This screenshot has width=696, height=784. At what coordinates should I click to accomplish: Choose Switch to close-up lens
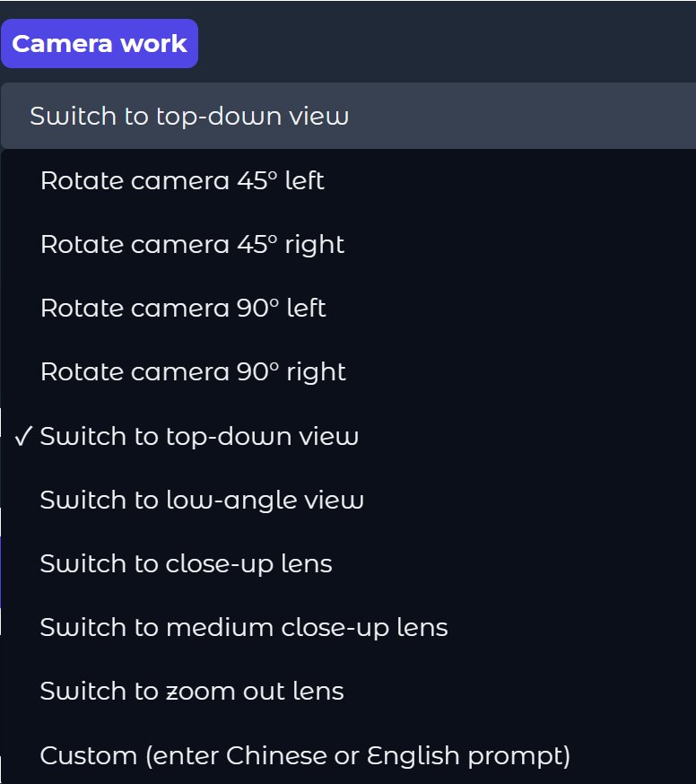(186, 564)
